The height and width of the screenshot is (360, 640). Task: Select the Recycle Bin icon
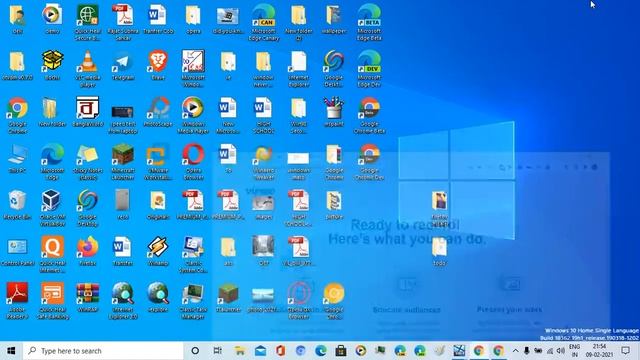17,205
